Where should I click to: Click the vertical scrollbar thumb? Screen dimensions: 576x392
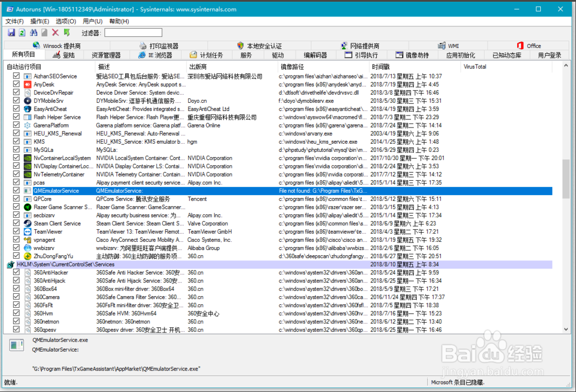(x=566, y=178)
